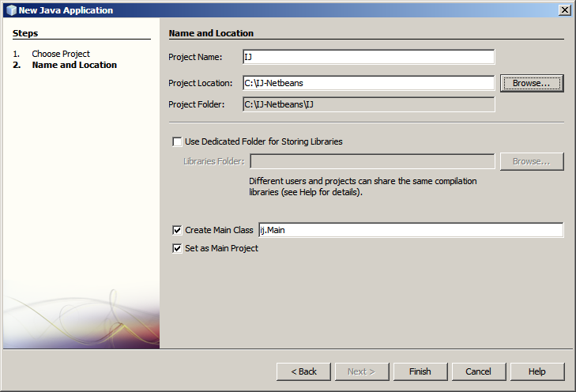Select the Name and Location step

[x=74, y=65]
